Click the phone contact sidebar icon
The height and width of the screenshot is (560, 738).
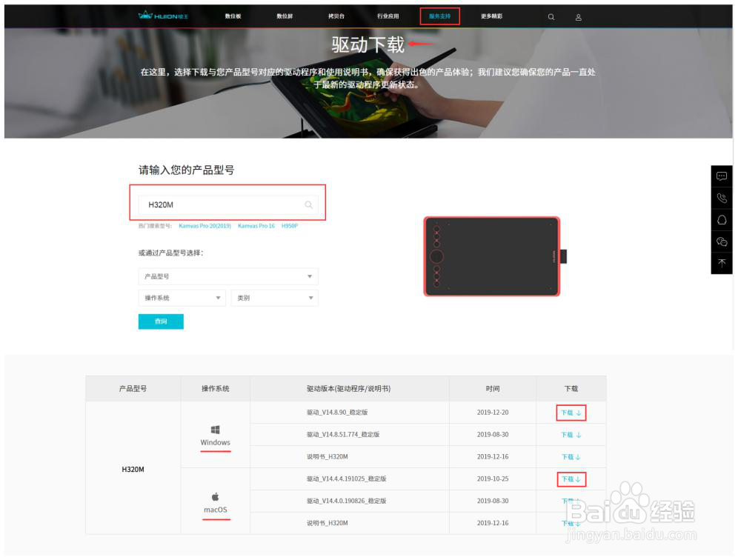[x=722, y=198]
